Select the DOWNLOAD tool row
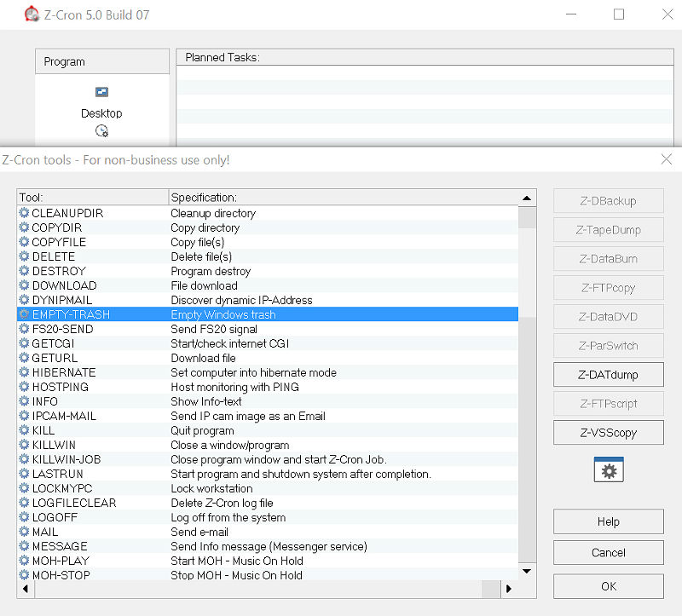 (x=64, y=285)
